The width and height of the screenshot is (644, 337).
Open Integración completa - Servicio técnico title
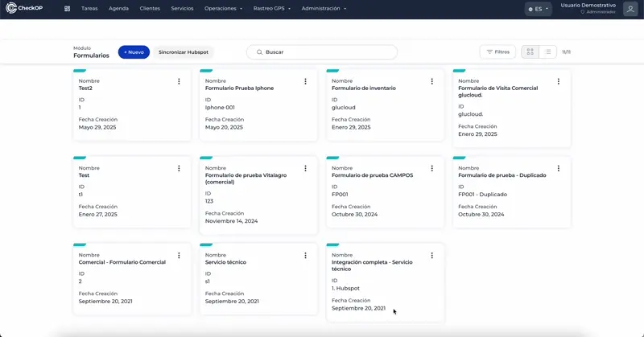[372, 265]
